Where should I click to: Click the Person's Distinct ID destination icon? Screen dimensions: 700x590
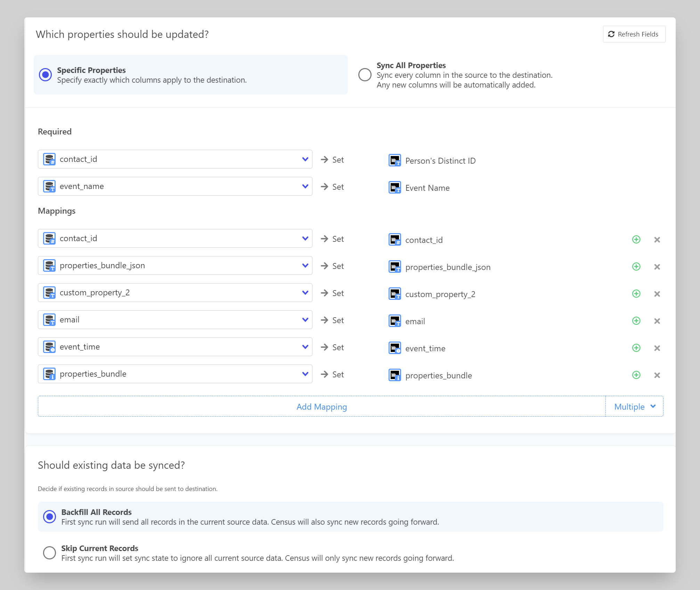pos(395,160)
